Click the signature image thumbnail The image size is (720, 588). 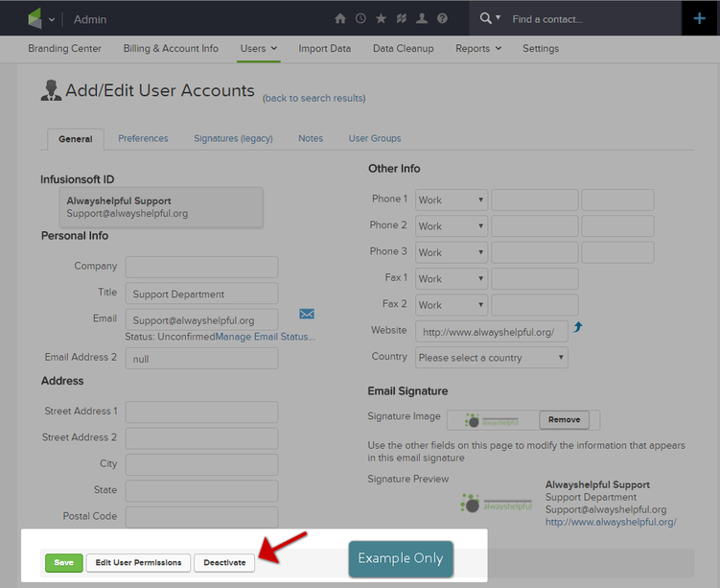coord(492,420)
